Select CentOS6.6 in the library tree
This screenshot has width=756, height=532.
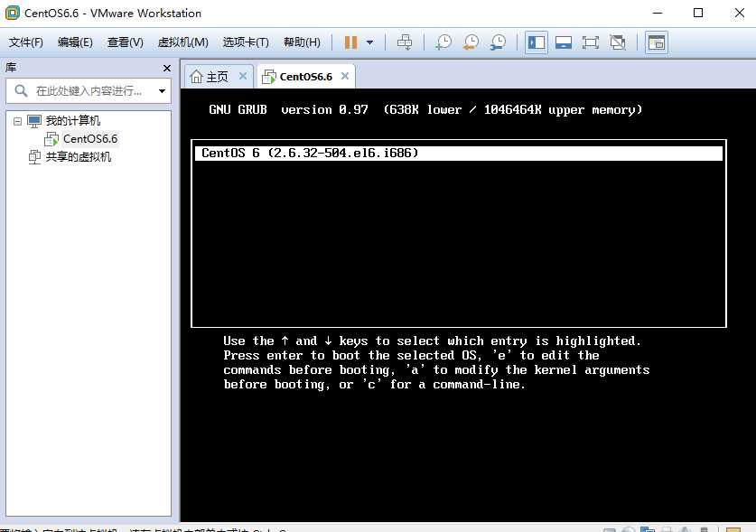90,139
